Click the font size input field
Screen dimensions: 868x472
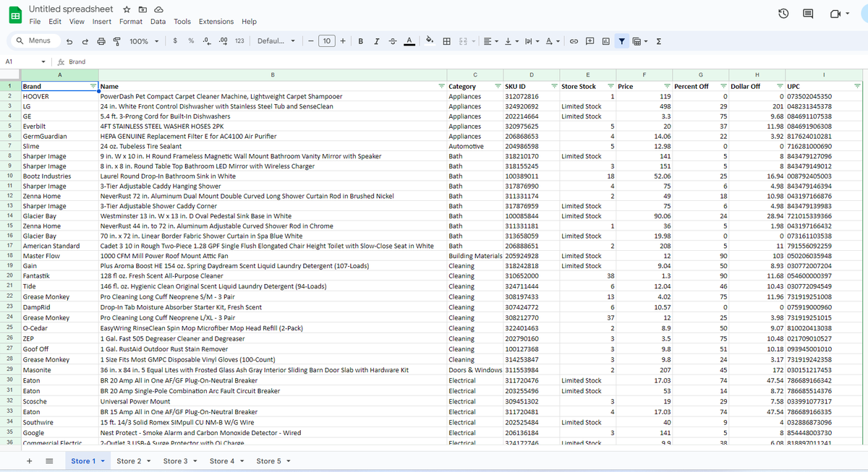(x=327, y=41)
